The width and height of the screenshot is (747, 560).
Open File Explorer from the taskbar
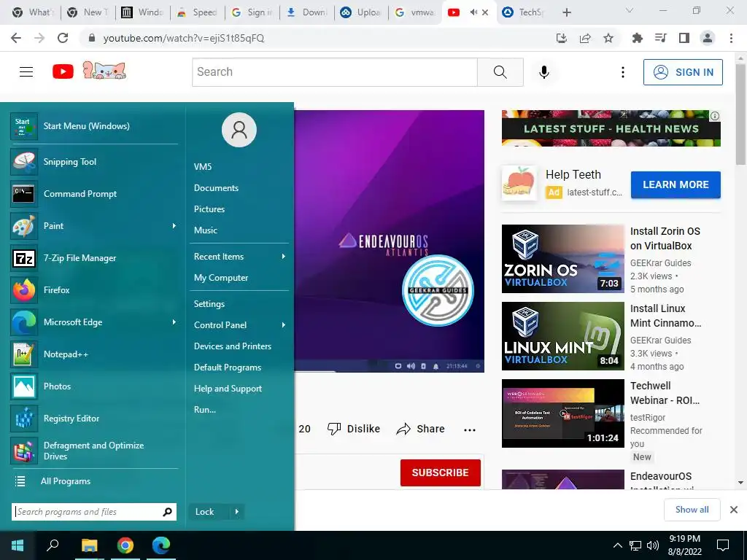click(89, 545)
